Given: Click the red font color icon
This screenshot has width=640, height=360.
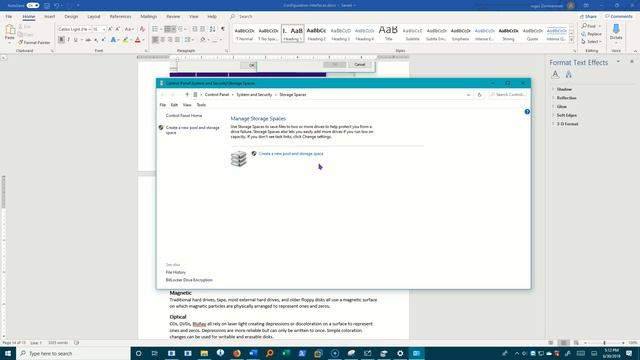Looking at the screenshot, I should (x=138, y=40).
